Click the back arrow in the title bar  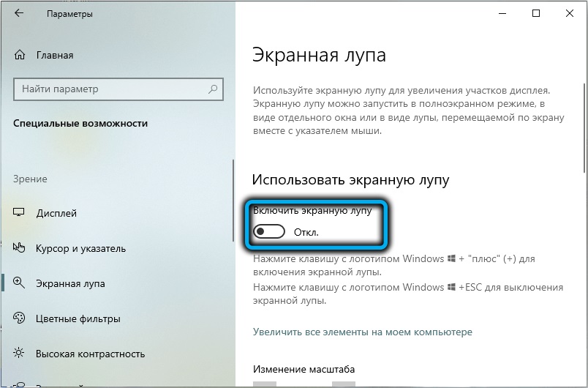point(18,14)
